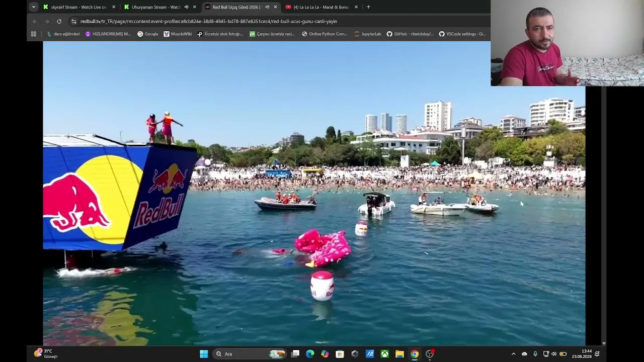The height and width of the screenshot is (362, 644).
Task: Open the Online Python Com... bookmark
Action: [325, 34]
